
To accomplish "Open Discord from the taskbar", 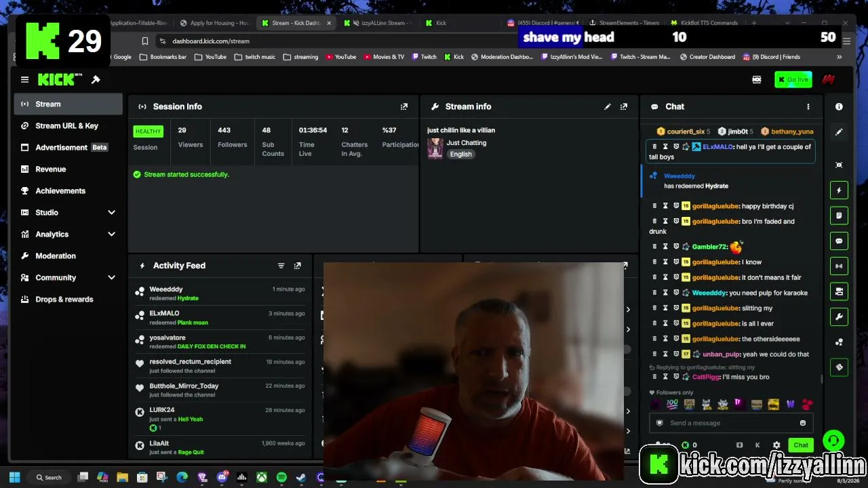I will pos(222,477).
